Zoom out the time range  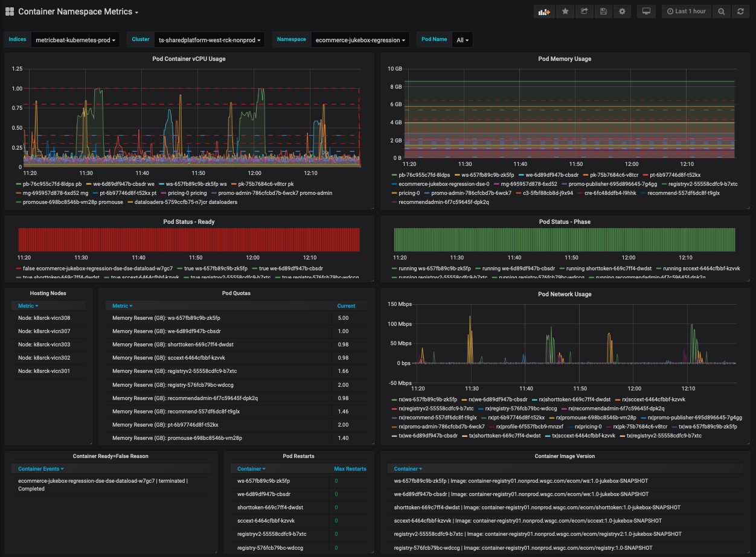[x=721, y=11]
